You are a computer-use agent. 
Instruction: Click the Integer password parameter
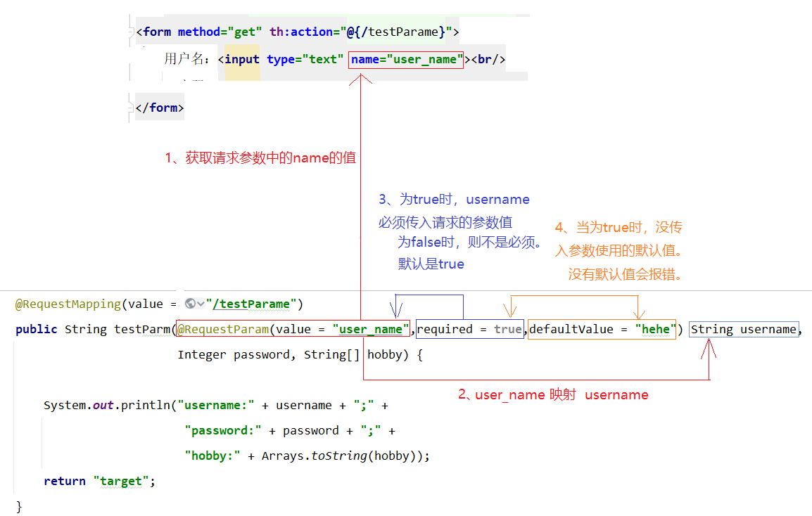234,355
